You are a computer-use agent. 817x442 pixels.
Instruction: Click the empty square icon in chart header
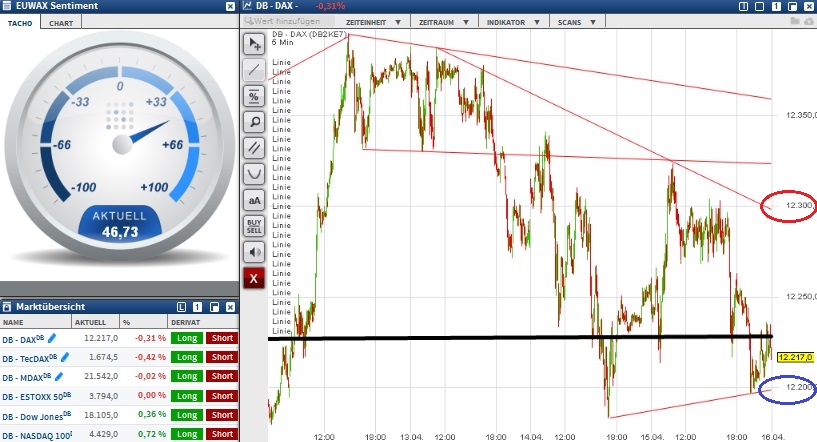[760, 6]
